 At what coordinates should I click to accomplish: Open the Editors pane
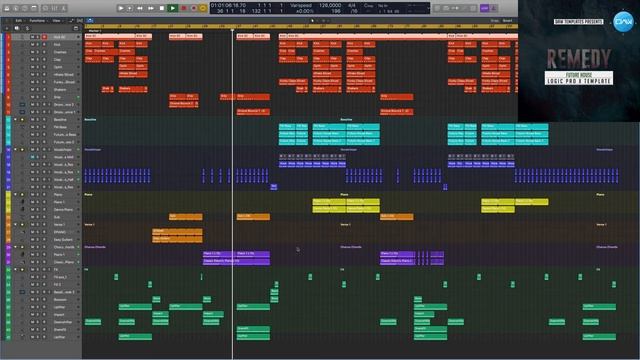tap(64, 8)
